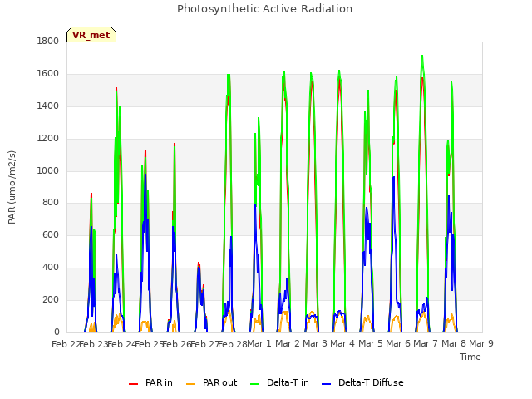Click the Mar 4 x-axis date label
532x399 pixels.
(x=342, y=343)
